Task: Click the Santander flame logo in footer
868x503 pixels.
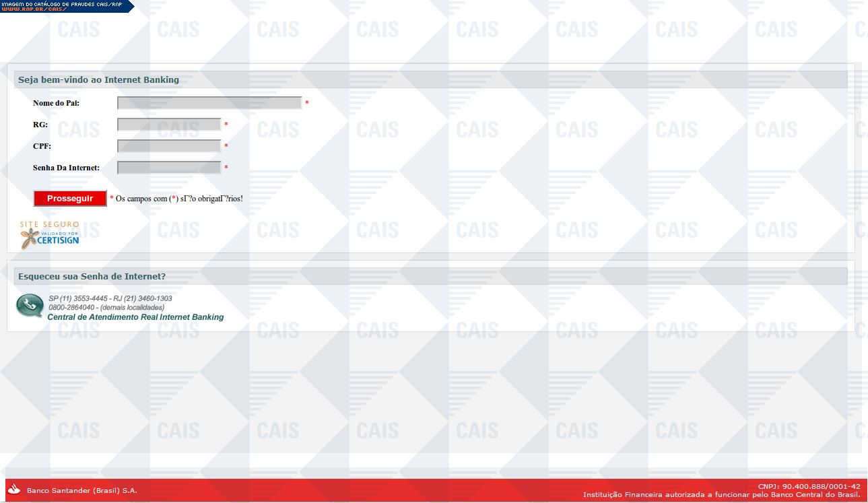Action: (x=15, y=490)
